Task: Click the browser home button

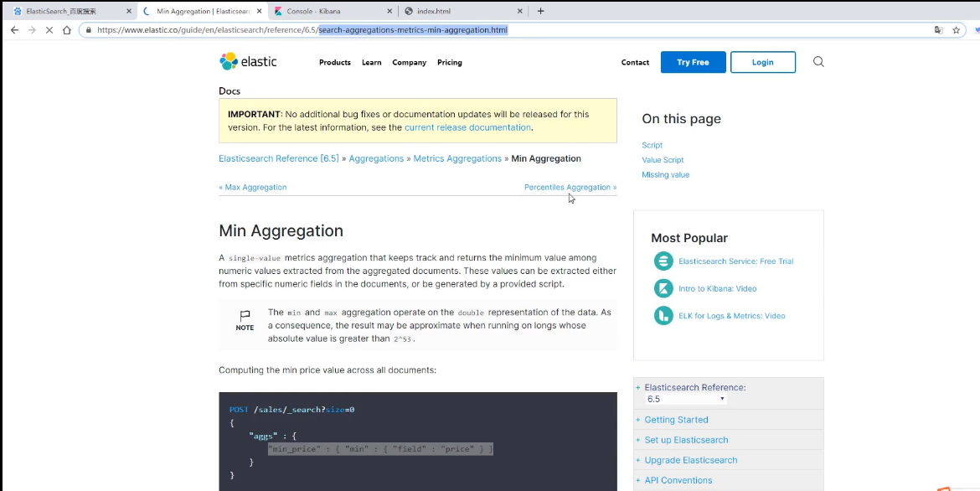Action: tap(67, 30)
